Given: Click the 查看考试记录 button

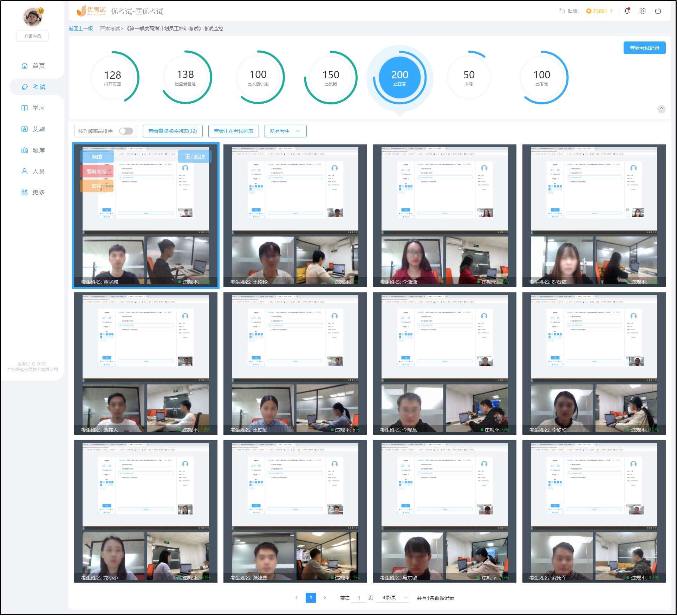Looking at the screenshot, I should tap(644, 48).
